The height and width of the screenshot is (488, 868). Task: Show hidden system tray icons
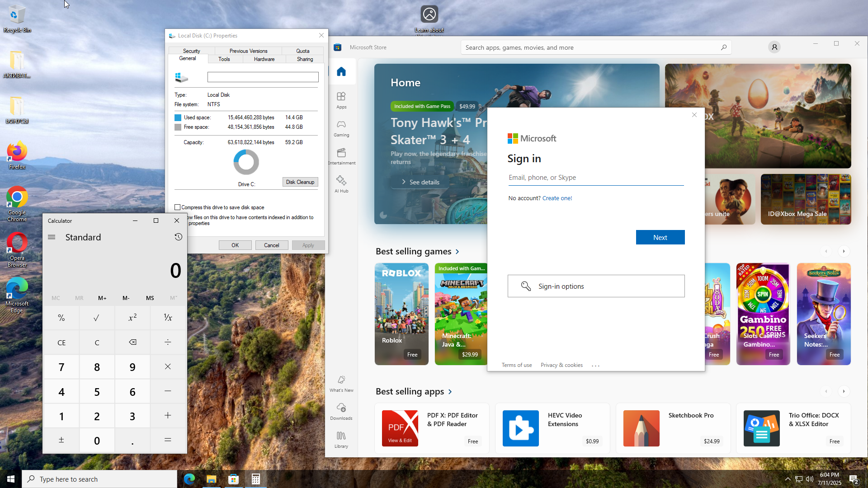(788, 479)
